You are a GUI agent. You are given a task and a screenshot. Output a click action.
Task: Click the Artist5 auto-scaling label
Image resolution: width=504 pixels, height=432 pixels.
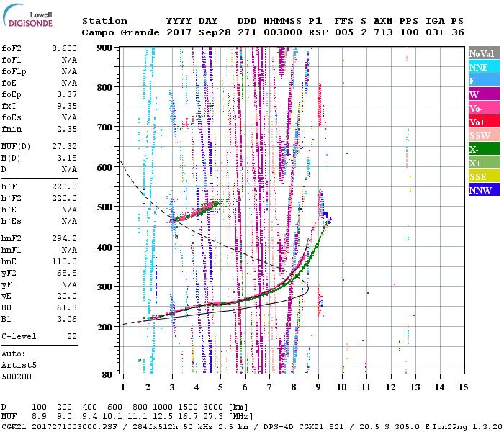19,366
